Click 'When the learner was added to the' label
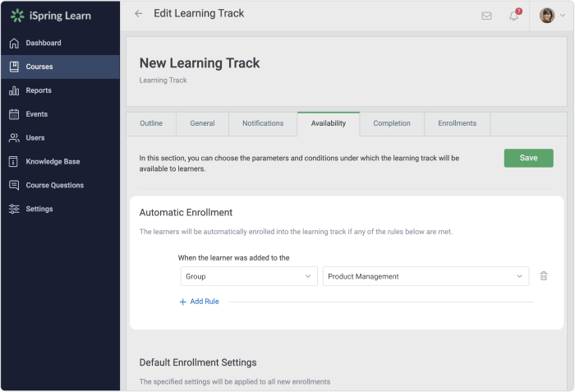The image size is (575, 392). point(233,258)
